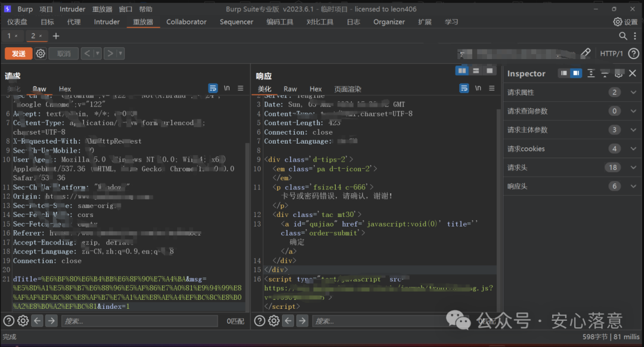Collapse all Inspector sections icon
Image resolution: width=644 pixels, height=347 pixels.
pos(605,73)
